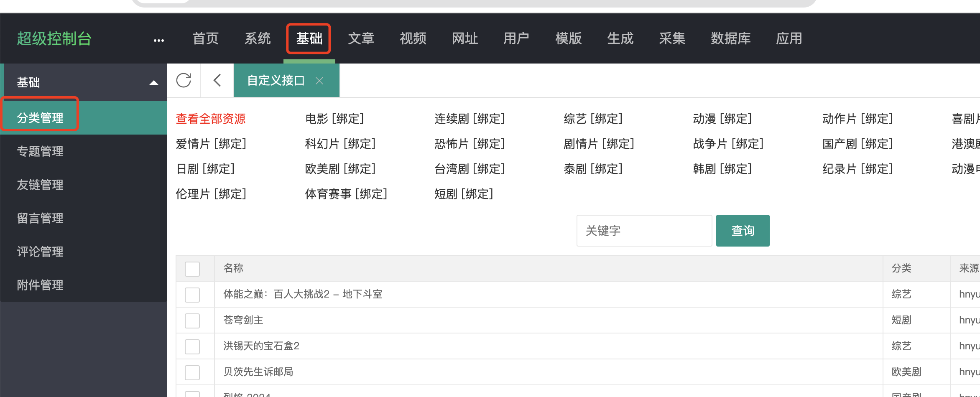Image resolution: width=980 pixels, height=397 pixels.
Task: Switch to the 采集 top menu
Action: [672, 38]
